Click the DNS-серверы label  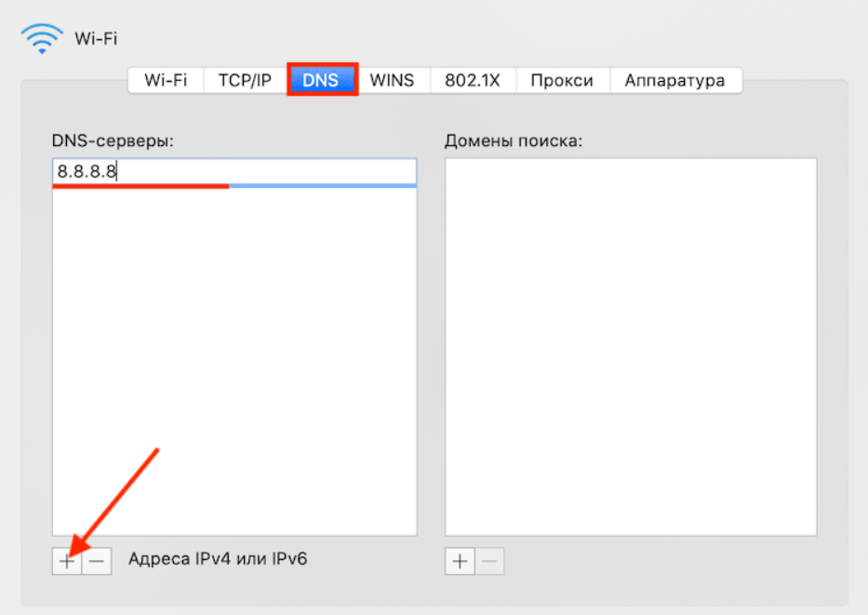[x=114, y=140]
